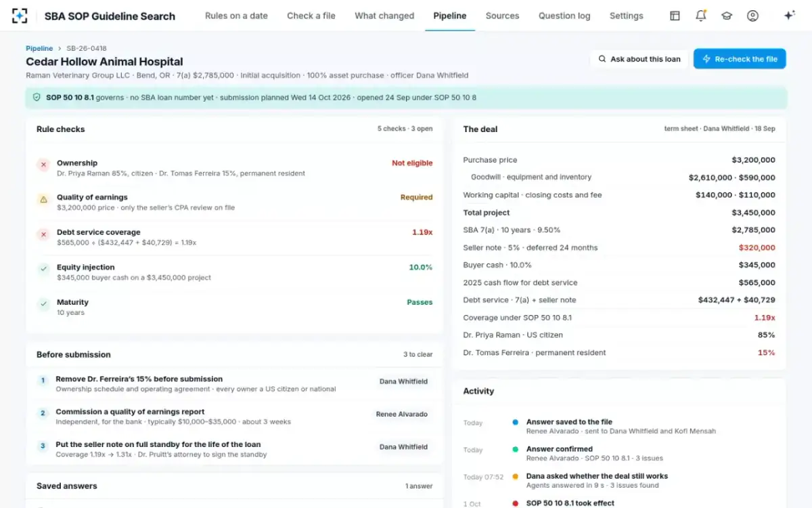
Task: Open Put the seller note on standby task
Action: point(234,449)
